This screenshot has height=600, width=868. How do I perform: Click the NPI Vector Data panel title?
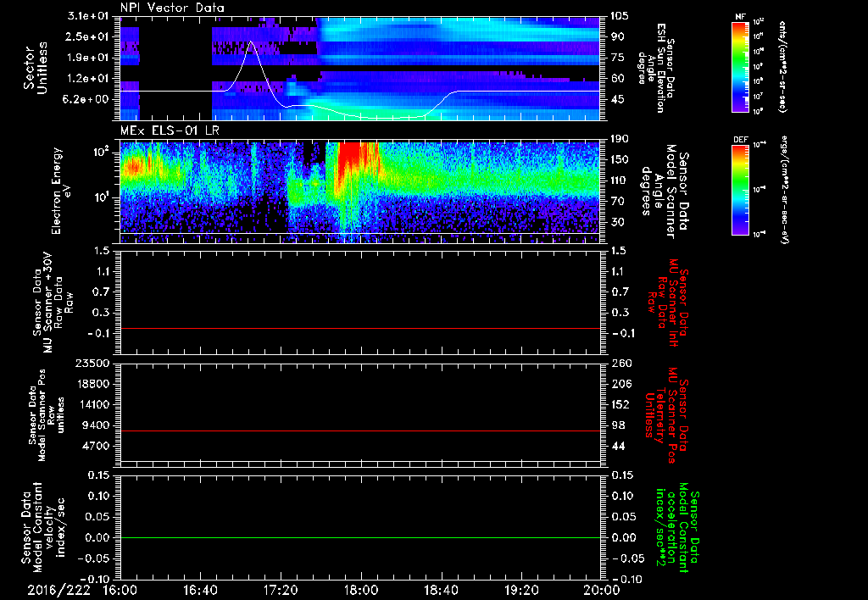(173, 8)
